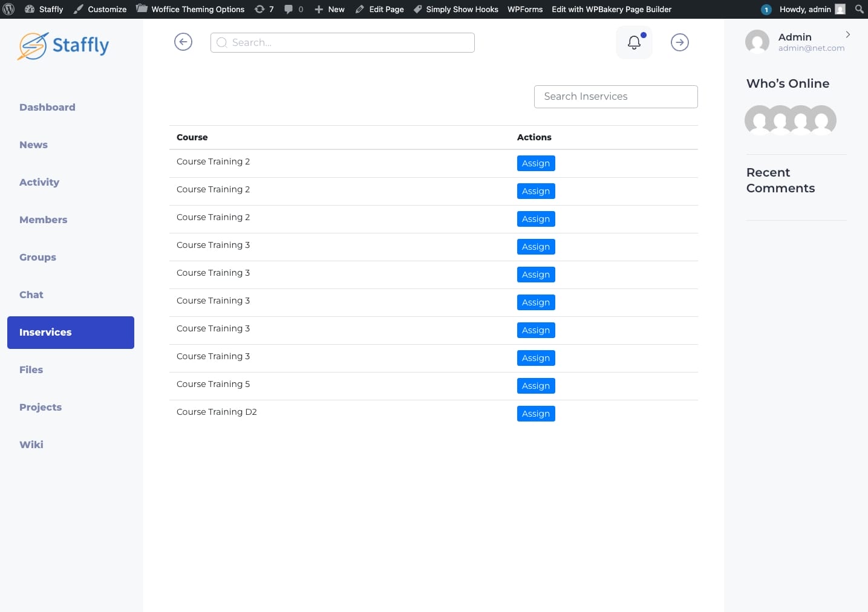Open the Dashboard sidebar item
This screenshot has height=612, width=868.
pos(47,107)
